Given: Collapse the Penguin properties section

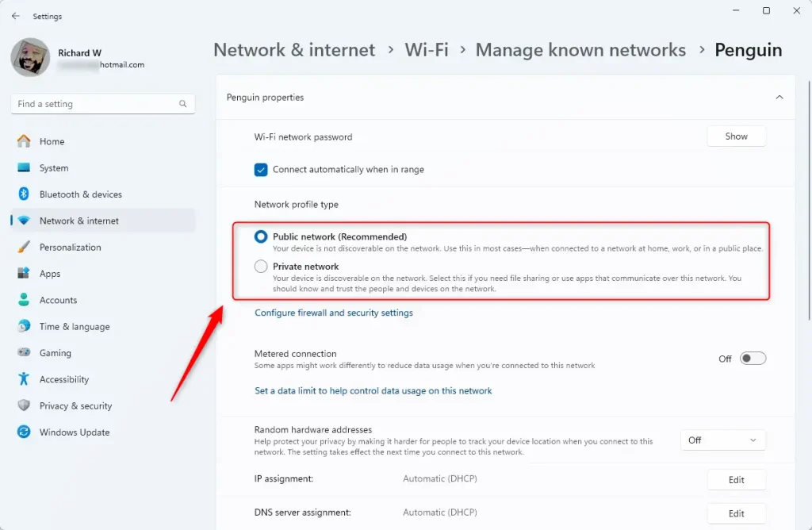Looking at the screenshot, I should [x=779, y=98].
